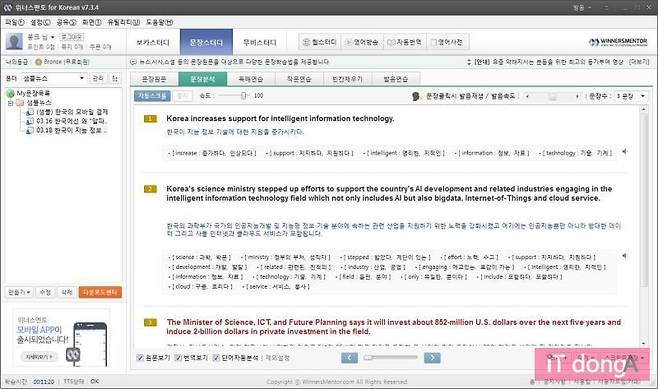Screen dimensions: 658x389
Task: Open the 설정 menu
Action: (40, 22)
